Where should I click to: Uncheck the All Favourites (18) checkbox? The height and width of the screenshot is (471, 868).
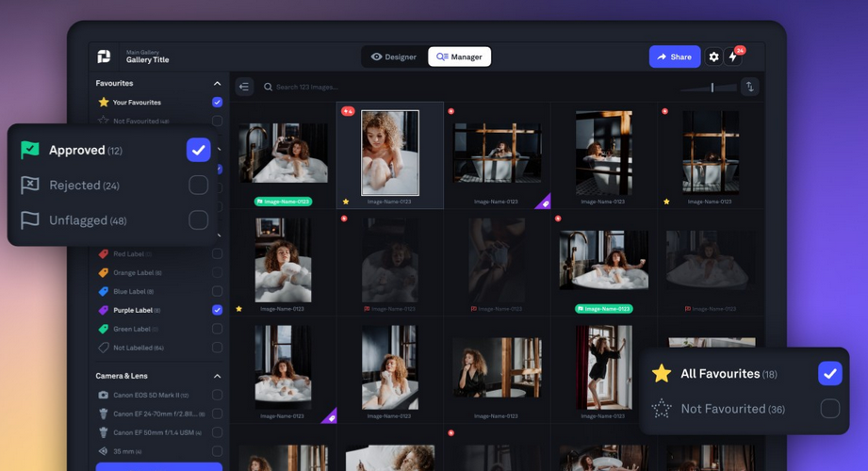click(x=829, y=374)
